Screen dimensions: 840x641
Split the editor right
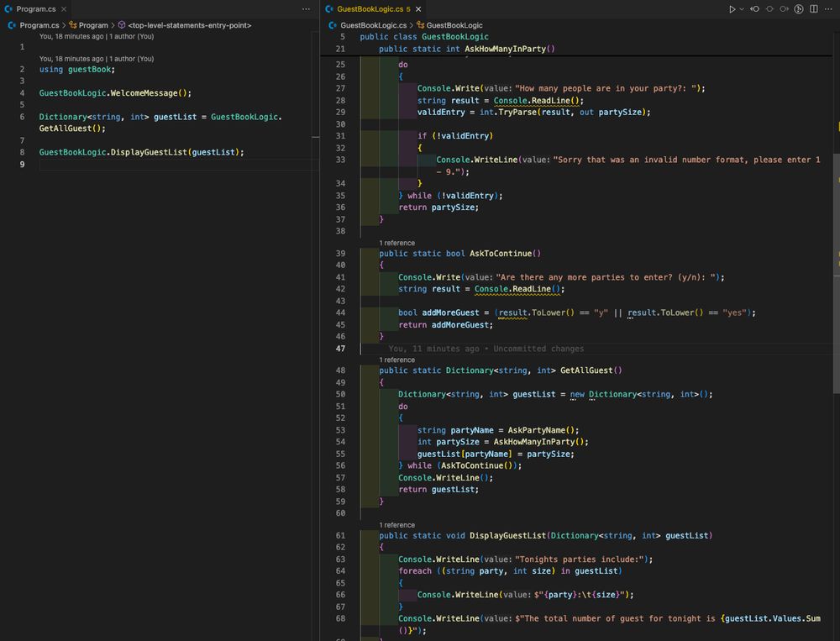click(814, 9)
